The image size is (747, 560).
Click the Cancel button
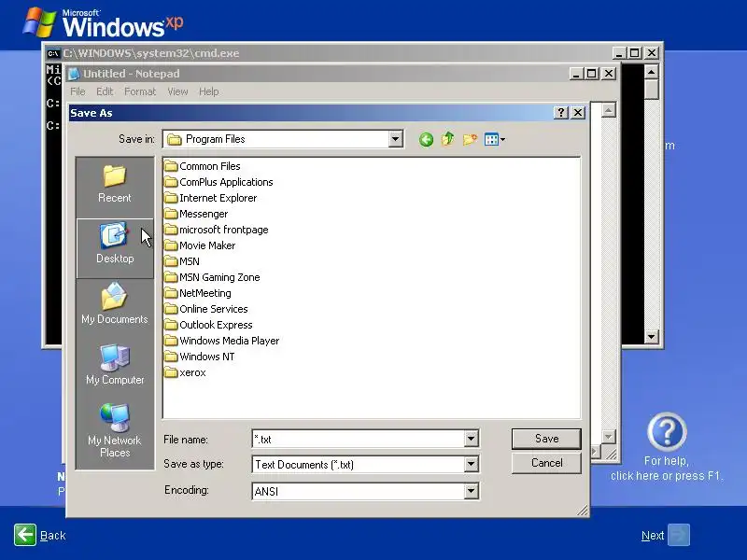[x=546, y=463]
